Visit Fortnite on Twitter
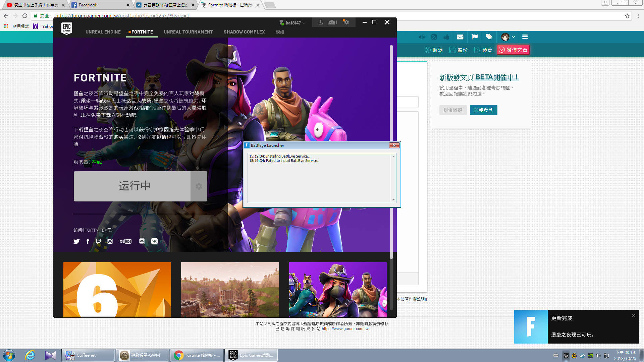 pos(76,241)
